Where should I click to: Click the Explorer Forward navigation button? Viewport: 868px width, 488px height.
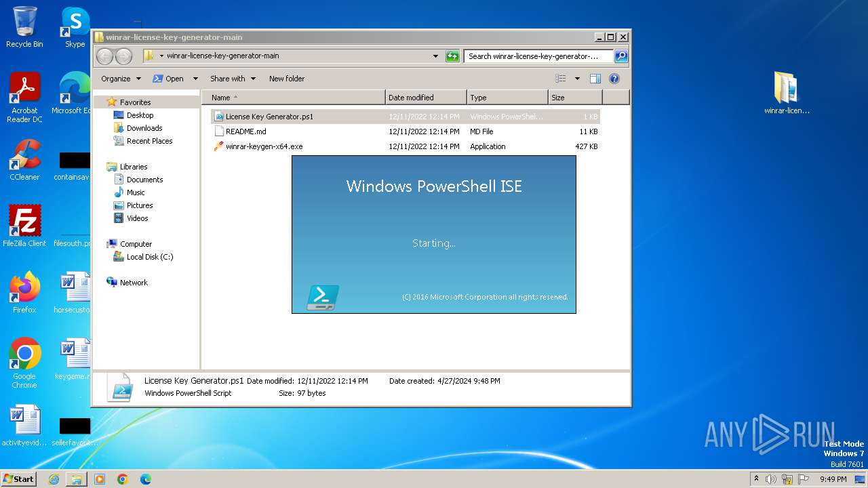(123, 56)
